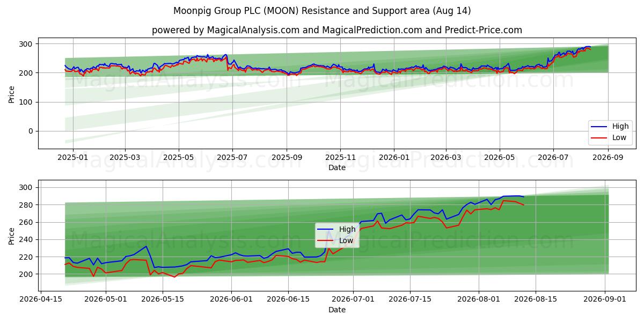Click the '2026-01' tick label

[x=394, y=158]
